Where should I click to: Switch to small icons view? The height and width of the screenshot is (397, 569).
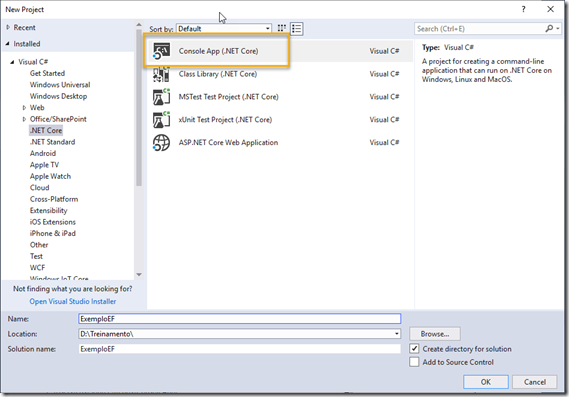point(282,28)
